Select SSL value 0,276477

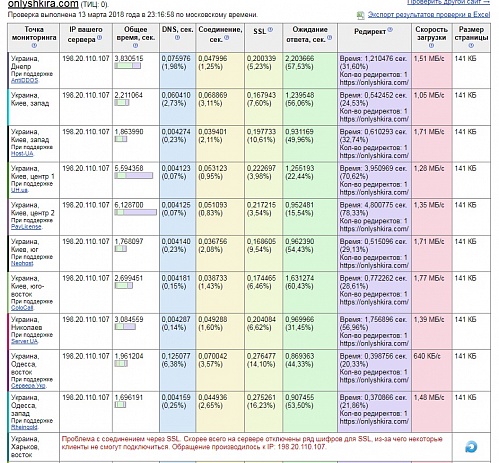[x=261, y=356]
